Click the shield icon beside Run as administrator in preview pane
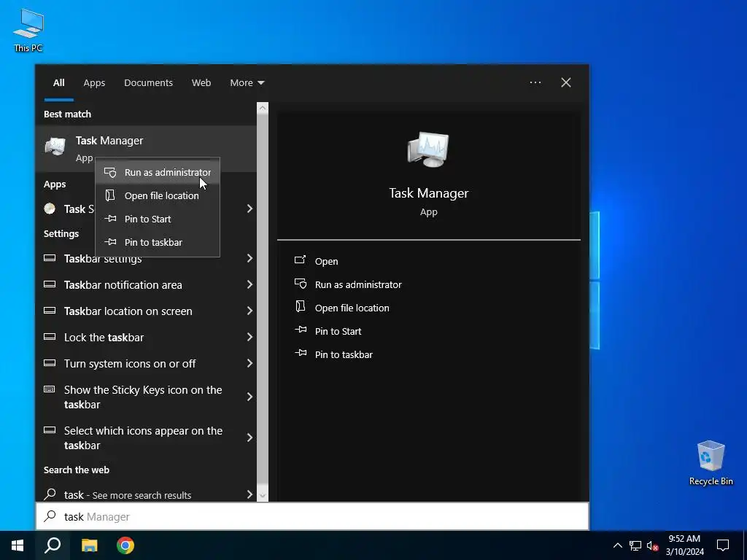The width and height of the screenshot is (747, 560). [300, 284]
